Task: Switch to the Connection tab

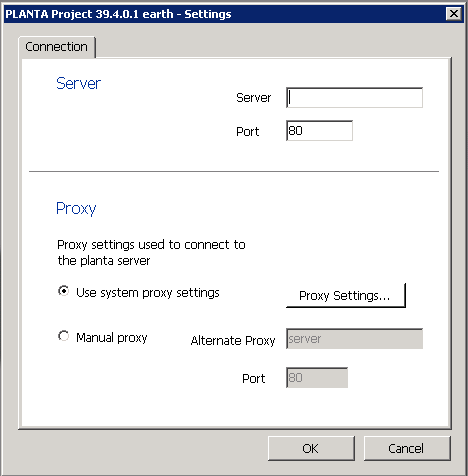Action: pyautogui.click(x=57, y=47)
